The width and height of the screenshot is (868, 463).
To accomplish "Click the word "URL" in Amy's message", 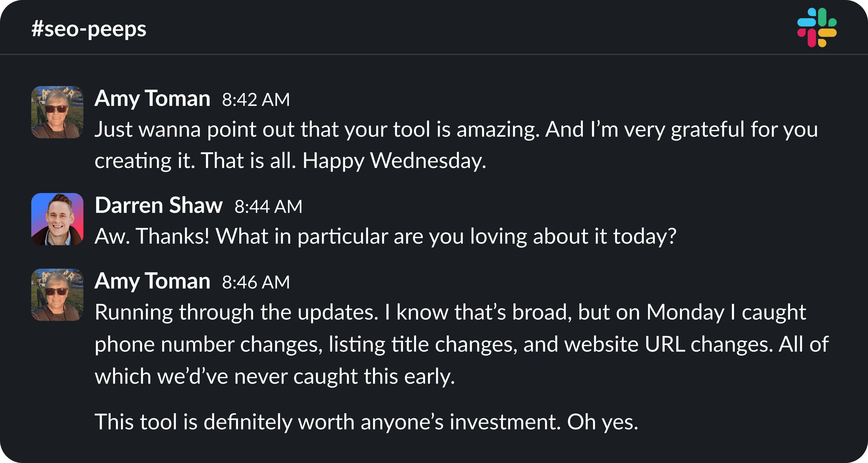I will coord(664,344).
